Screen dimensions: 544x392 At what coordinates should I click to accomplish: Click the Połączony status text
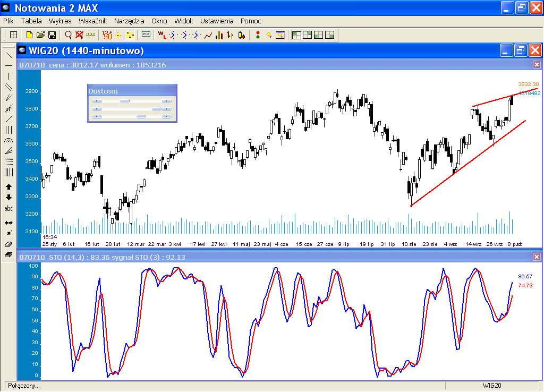pyautogui.click(x=24, y=386)
